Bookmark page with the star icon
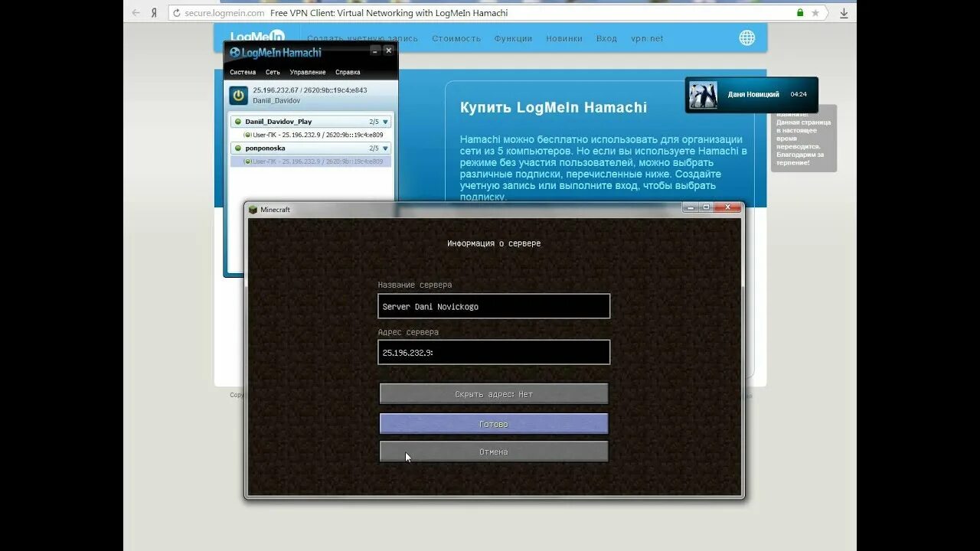The image size is (980, 551). pos(815,13)
